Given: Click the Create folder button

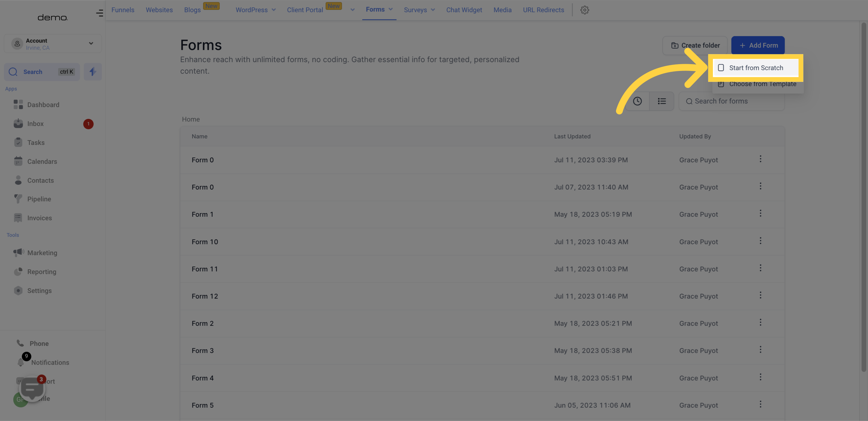Looking at the screenshot, I should coord(695,45).
